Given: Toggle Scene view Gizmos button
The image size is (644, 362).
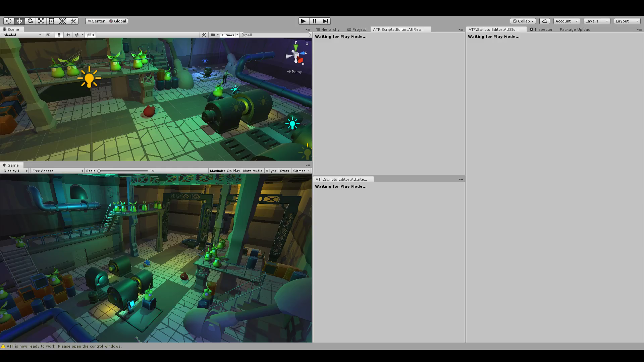Looking at the screenshot, I should pos(228,35).
